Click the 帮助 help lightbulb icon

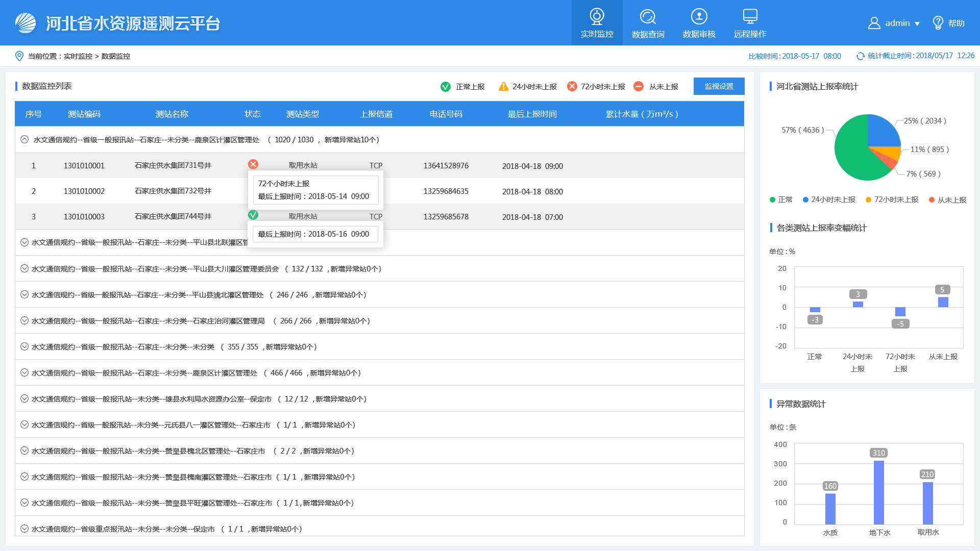pyautogui.click(x=938, y=23)
